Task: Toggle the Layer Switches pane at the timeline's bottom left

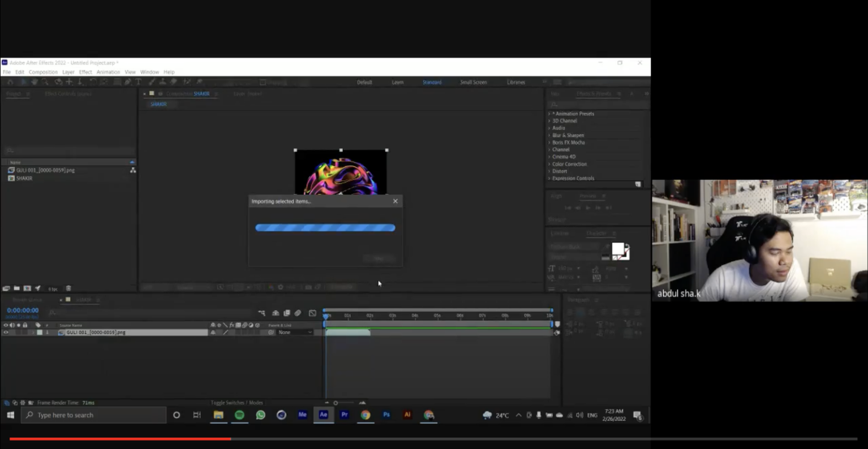Action: [x=7, y=403]
